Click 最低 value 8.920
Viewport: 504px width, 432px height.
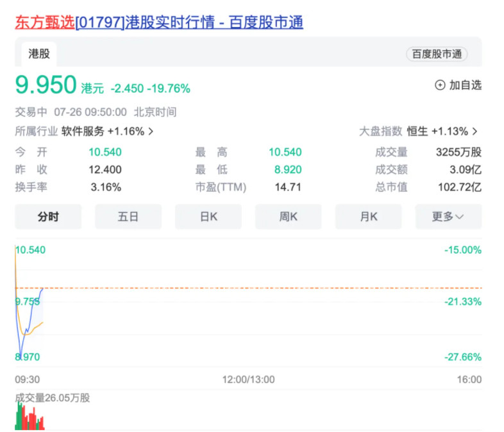click(288, 169)
